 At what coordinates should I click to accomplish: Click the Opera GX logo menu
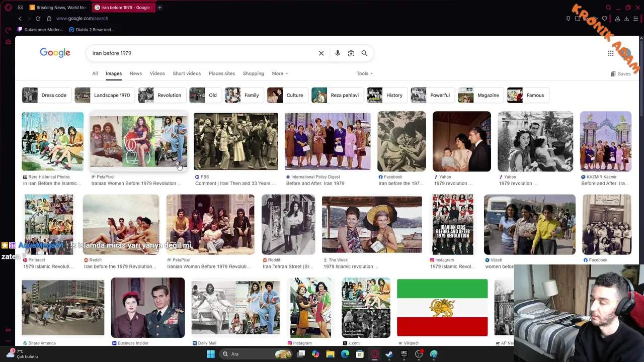coord(8,8)
